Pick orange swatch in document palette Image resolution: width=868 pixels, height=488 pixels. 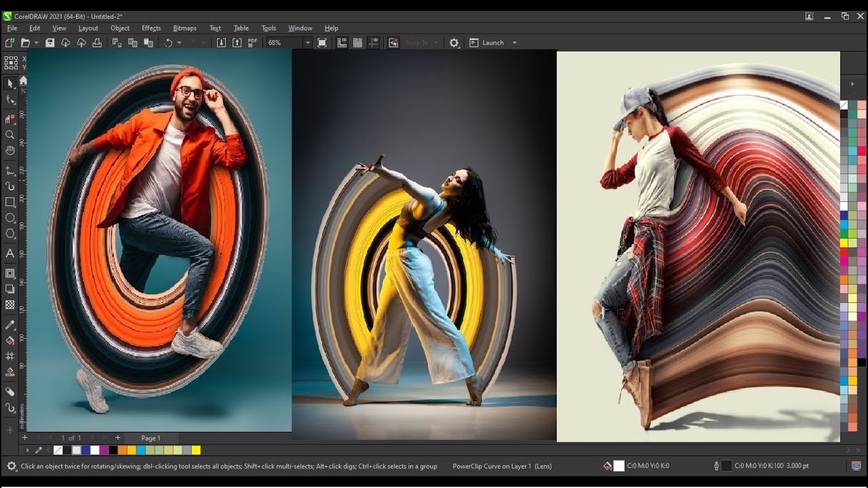click(x=123, y=450)
